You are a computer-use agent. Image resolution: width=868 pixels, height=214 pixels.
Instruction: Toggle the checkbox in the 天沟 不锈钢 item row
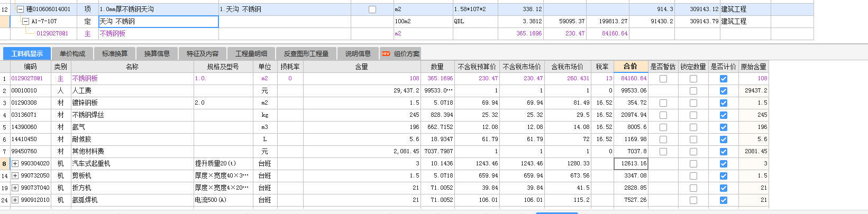[x=372, y=10]
